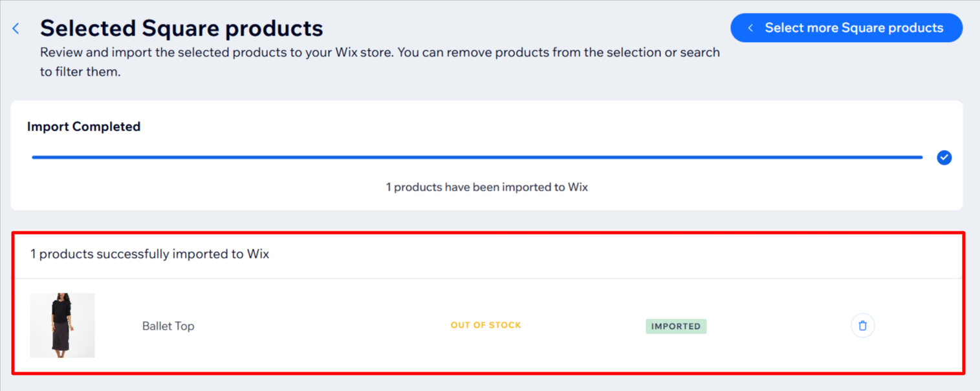
Task: Click the Ballet Top product name
Action: coord(168,326)
